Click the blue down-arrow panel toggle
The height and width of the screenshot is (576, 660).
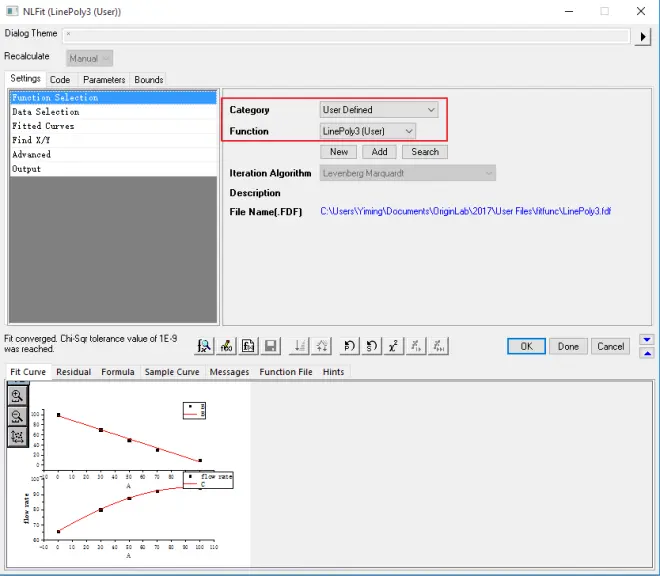tap(647, 339)
